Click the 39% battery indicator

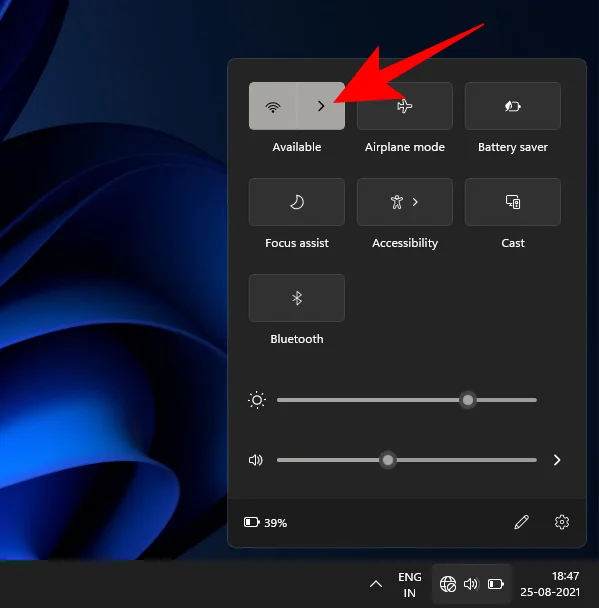(x=266, y=523)
